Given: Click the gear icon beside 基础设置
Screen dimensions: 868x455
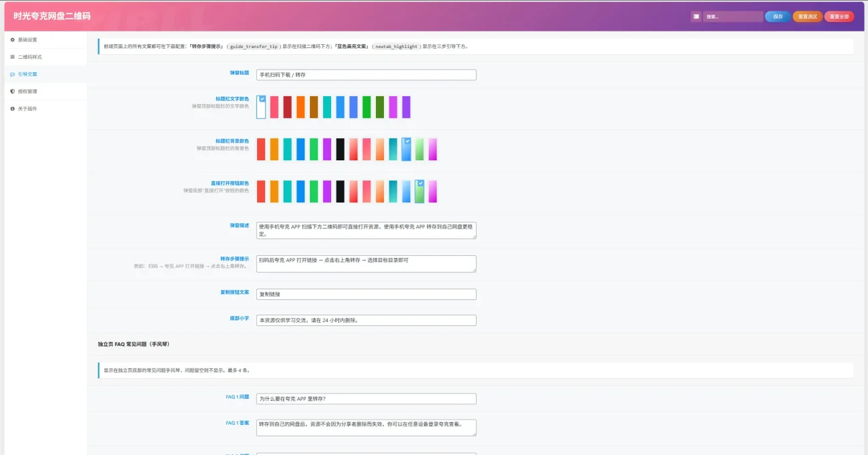Looking at the screenshot, I should 12,39.
